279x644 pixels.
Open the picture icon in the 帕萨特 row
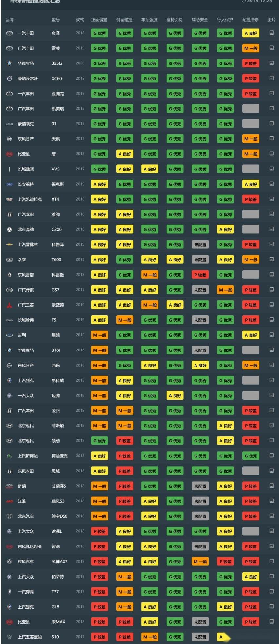(x=271, y=576)
